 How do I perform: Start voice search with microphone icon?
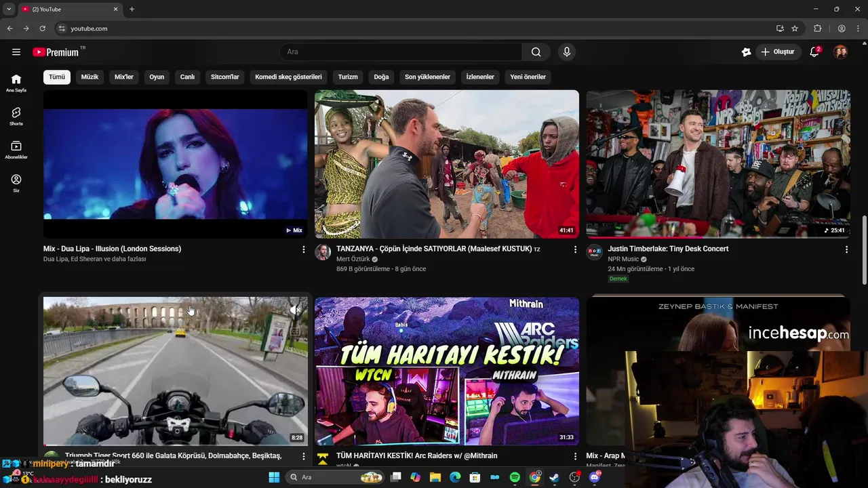point(567,52)
